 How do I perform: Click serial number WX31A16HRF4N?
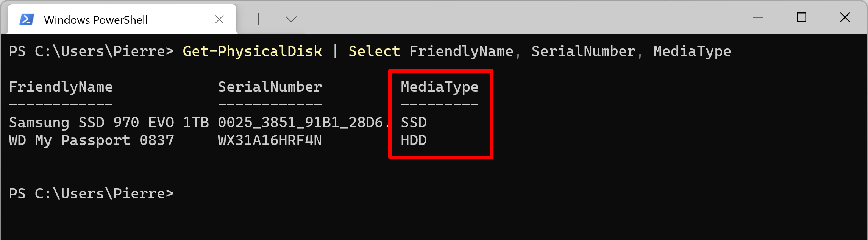tap(270, 140)
